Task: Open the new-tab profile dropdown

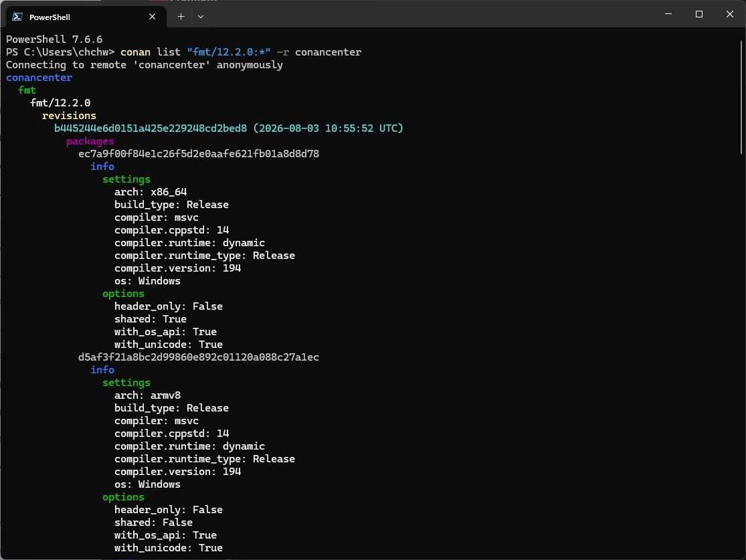Action: coord(201,17)
